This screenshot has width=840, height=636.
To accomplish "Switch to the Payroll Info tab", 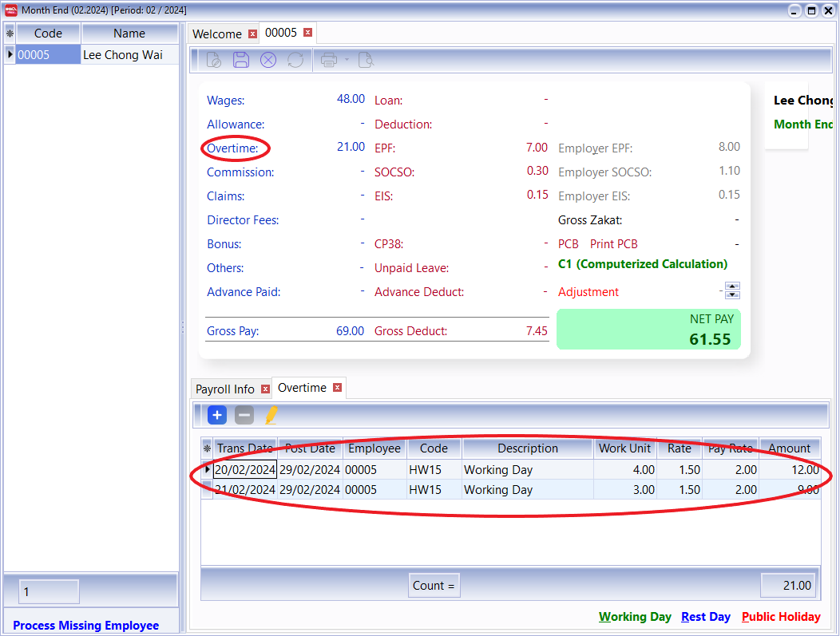I will pos(224,389).
